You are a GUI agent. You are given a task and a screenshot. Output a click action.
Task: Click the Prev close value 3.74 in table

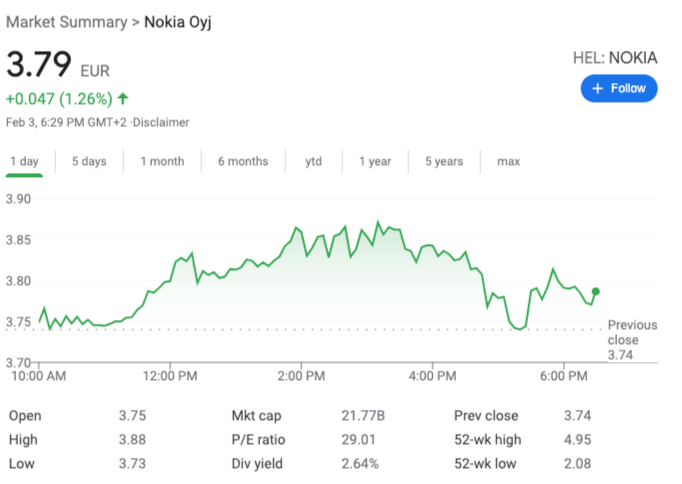(578, 415)
